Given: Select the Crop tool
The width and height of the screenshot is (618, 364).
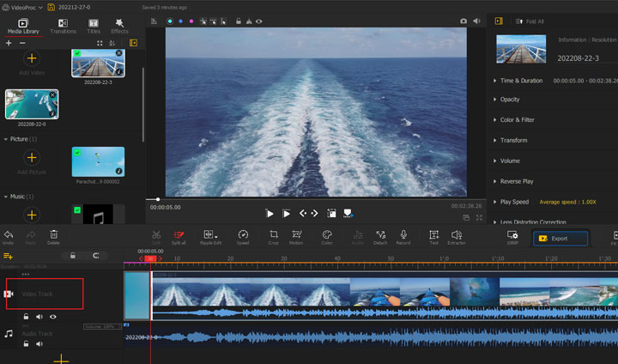Looking at the screenshot, I should (x=273, y=236).
